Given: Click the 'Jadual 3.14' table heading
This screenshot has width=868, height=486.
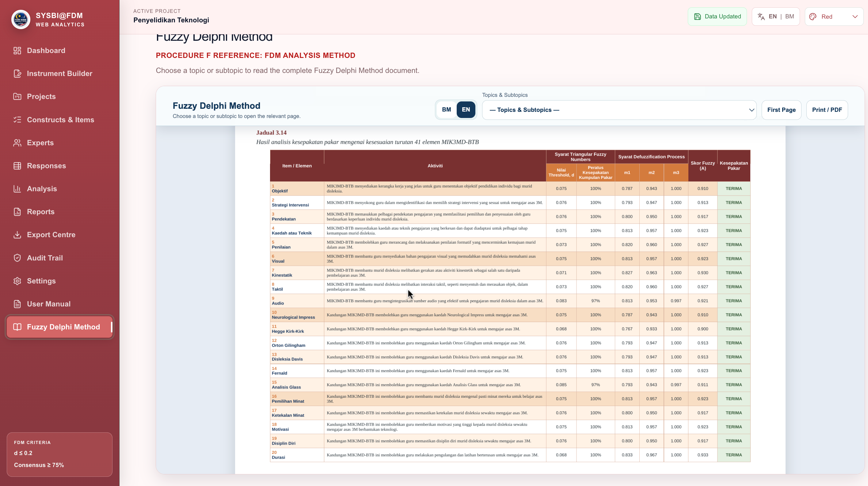Looking at the screenshot, I should 271,133.
